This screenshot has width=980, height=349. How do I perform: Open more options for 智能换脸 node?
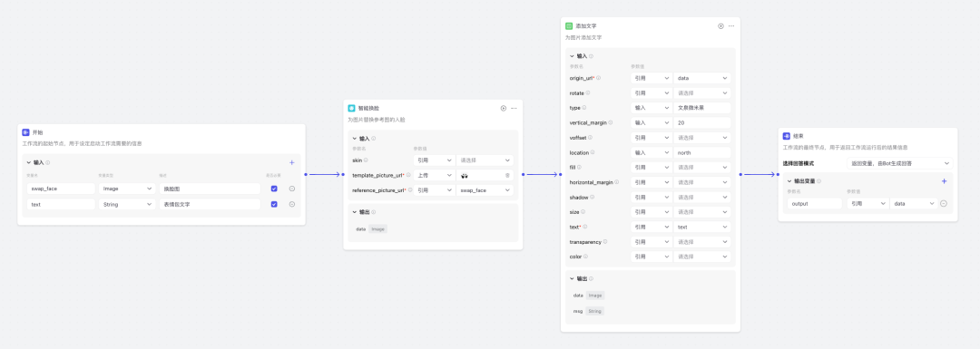coord(514,108)
